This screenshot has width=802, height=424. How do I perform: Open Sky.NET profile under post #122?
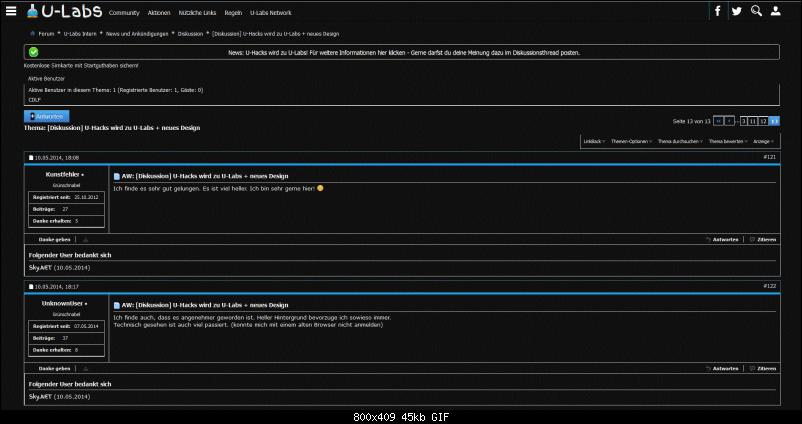40,396
